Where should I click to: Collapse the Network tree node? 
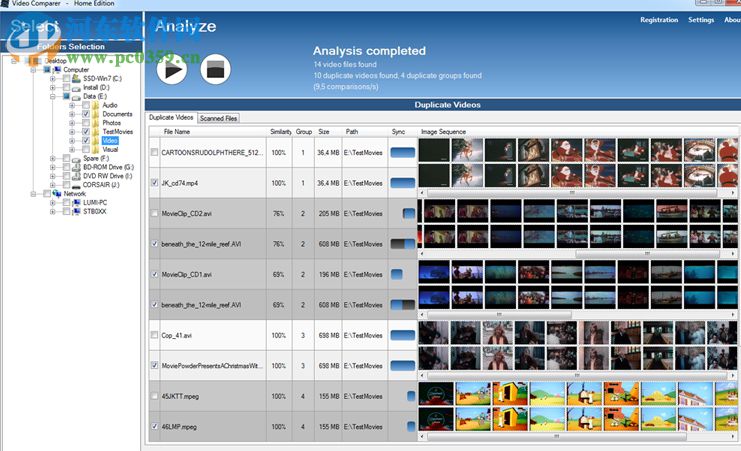click(33, 194)
